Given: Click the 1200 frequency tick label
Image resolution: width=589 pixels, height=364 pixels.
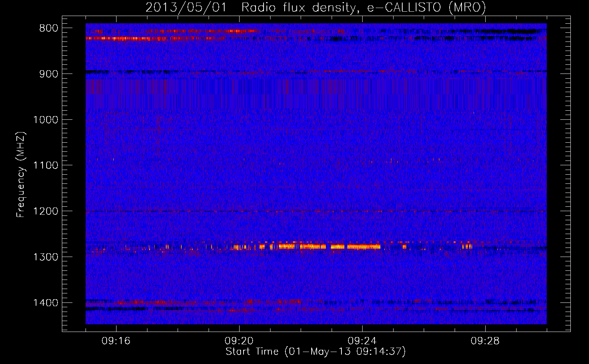Looking at the screenshot, I should (x=46, y=211).
